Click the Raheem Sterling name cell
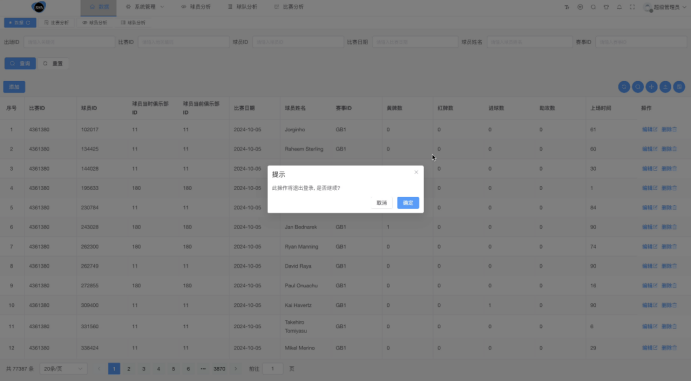Viewport: 692px width, 382px height. click(x=304, y=149)
